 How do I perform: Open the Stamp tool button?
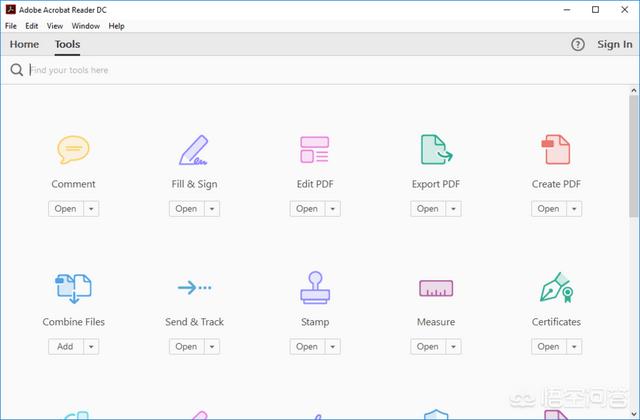pyautogui.click(x=307, y=347)
